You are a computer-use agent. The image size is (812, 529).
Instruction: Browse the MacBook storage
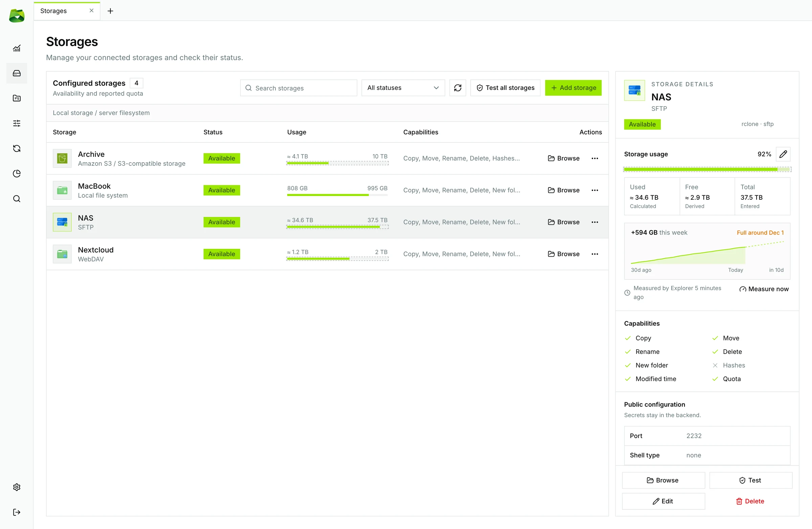[x=564, y=190]
